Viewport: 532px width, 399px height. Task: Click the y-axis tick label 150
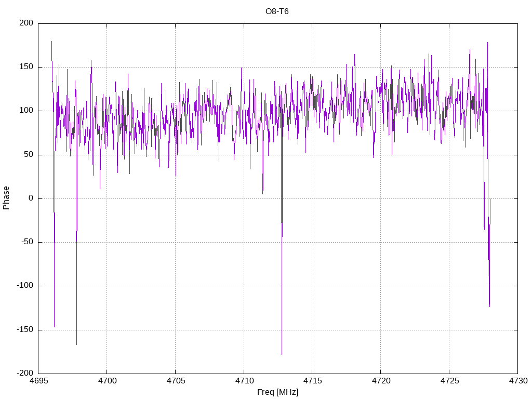26,67
